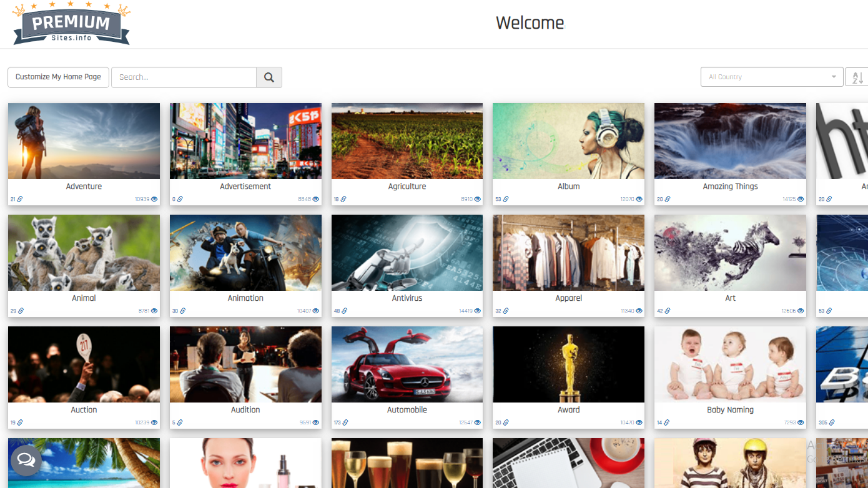The width and height of the screenshot is (868, 488).
Task: Select the Animation Tintin thumbnail
Action: click(x=245, y=253)
